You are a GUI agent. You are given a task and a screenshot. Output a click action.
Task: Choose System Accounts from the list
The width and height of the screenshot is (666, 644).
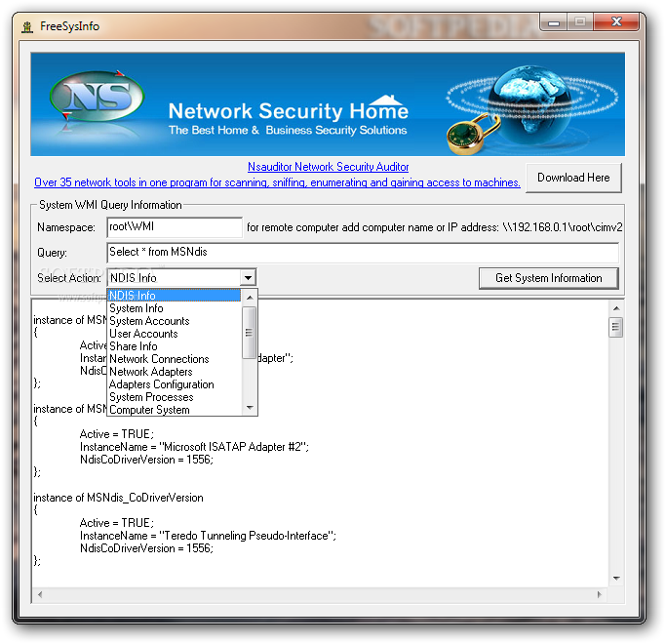point(175,321)
